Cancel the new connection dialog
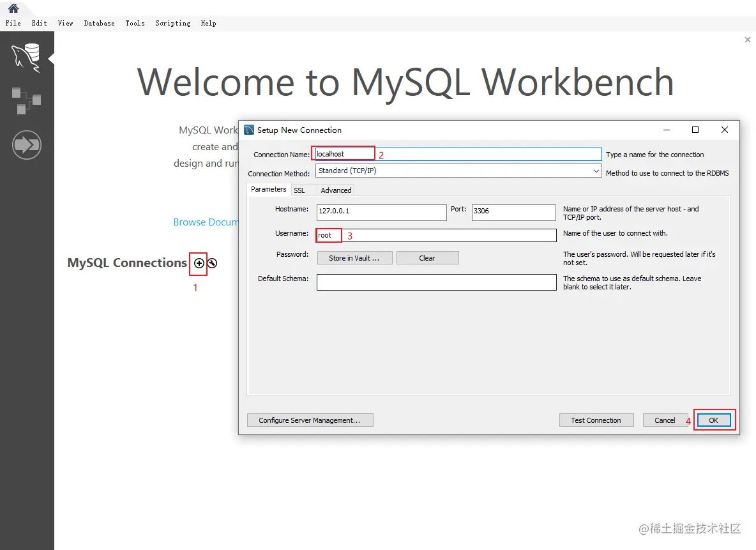756x550 pixels. point(665,420)
